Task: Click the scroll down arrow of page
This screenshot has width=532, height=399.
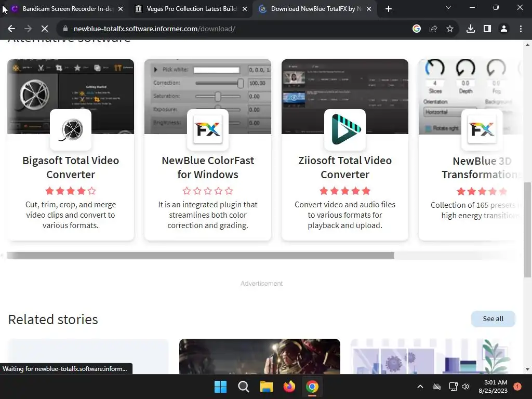Action: (527, 369)
